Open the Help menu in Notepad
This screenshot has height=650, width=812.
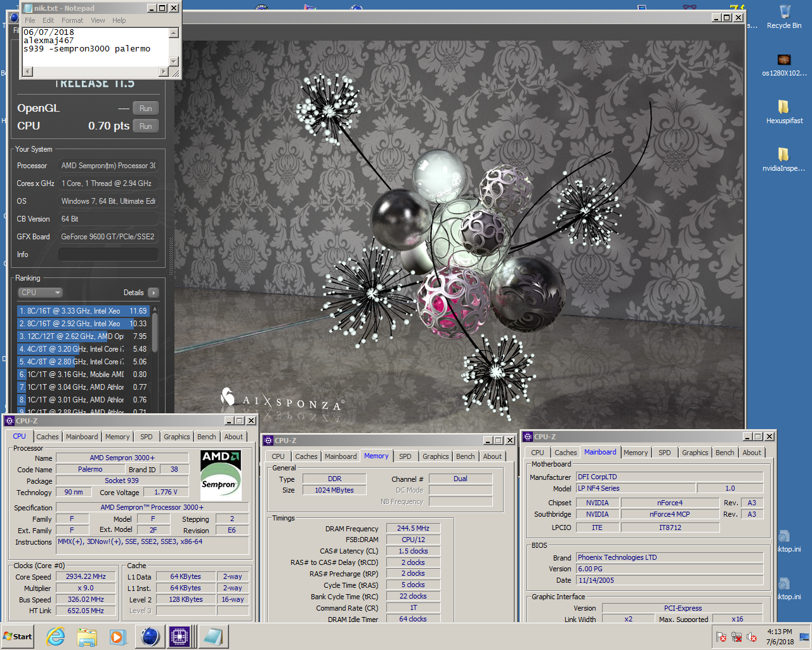(x=119, y=20)
